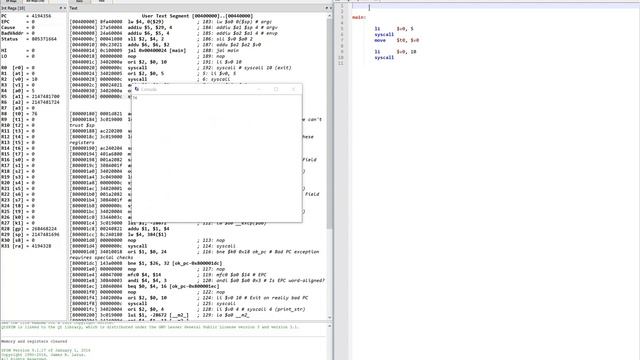Click the li $v0, 5 line in the editor

[394, 29]
